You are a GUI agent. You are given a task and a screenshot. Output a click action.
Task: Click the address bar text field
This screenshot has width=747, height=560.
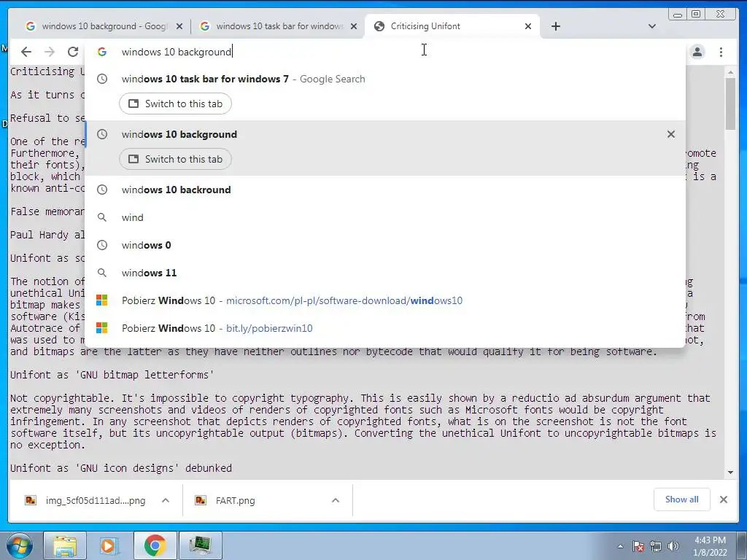(386, 52)
